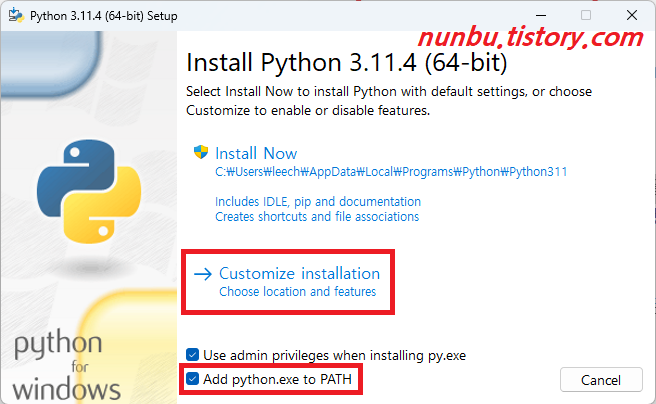Click the Python setup icon in title bar
This screenshot has width=656, height=404.
[x=16, y=15]
